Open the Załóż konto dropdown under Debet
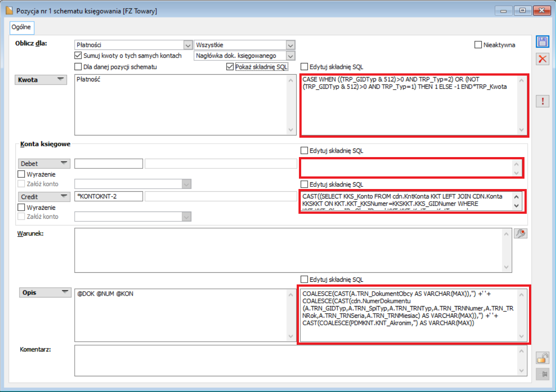 [x=187, y=184]
